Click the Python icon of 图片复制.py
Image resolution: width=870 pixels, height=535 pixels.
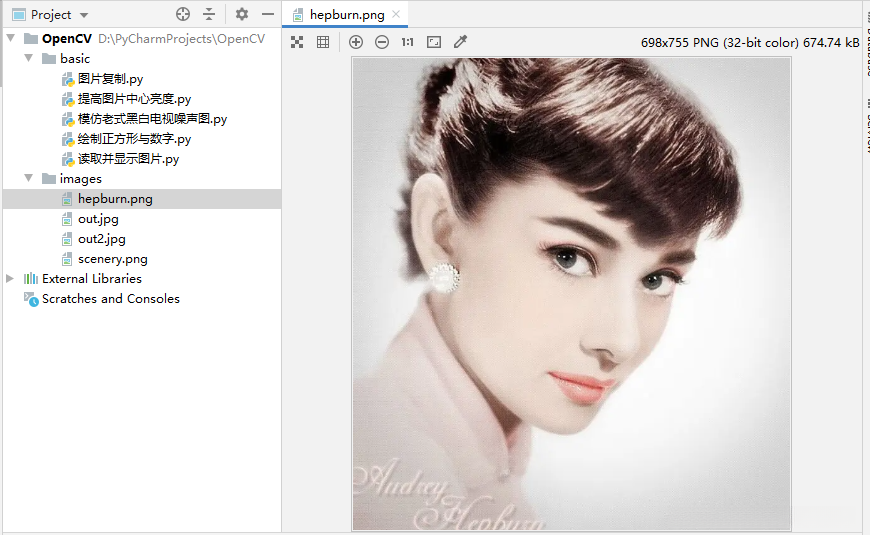point(67,79)
